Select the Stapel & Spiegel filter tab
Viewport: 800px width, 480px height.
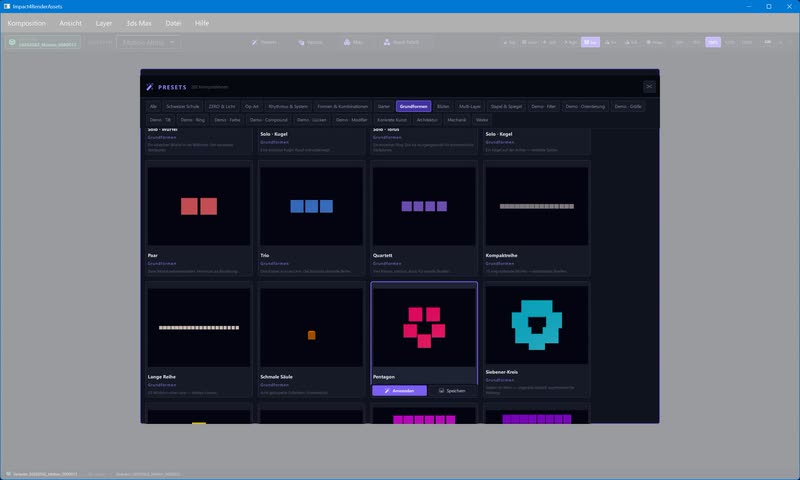point(506,107)
